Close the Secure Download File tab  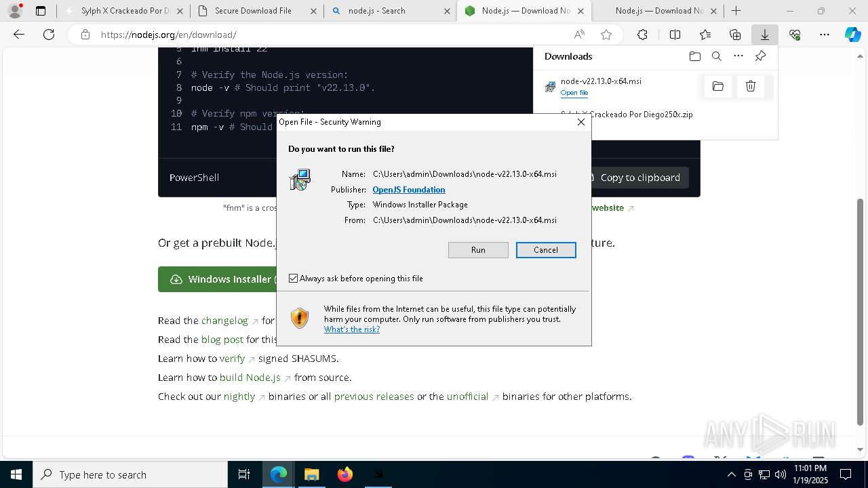pos(313,11)
